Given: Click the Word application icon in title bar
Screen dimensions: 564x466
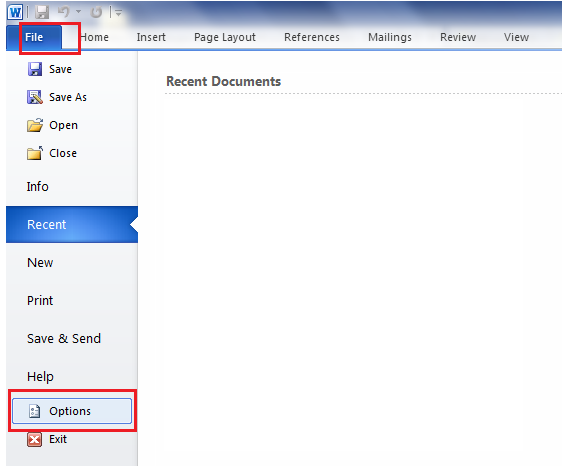Looking at the screenshot, I should (15, 12).
